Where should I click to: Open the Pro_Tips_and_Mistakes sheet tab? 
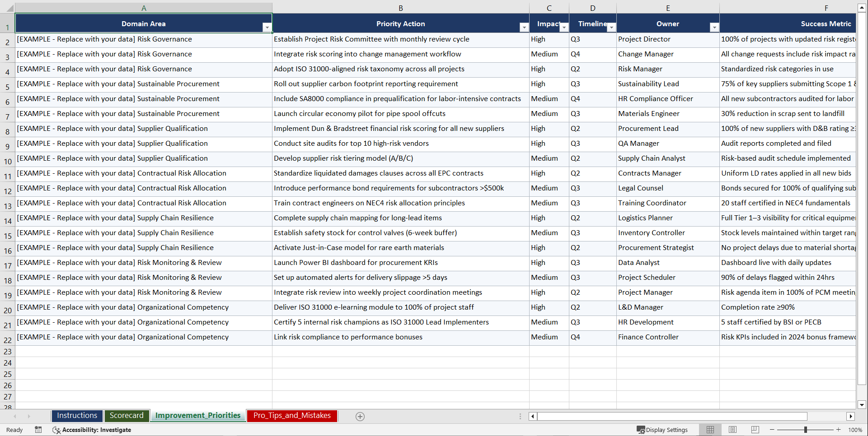291,416
